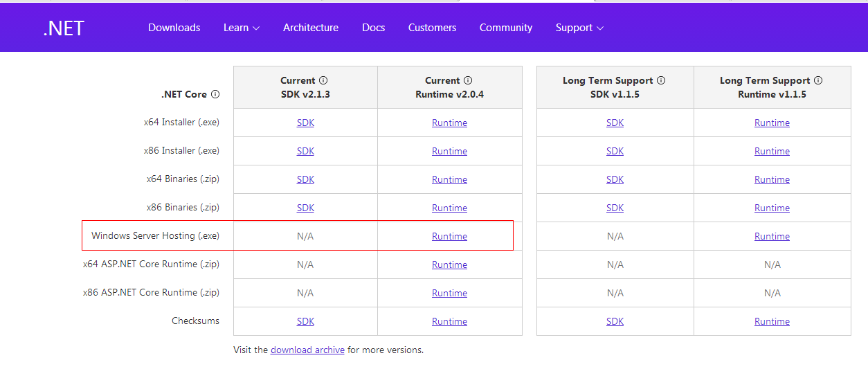Screen dimensions: 868x378
Task: Download Current Runtime x86 Binaries zip
Action: tap(450, 208)
